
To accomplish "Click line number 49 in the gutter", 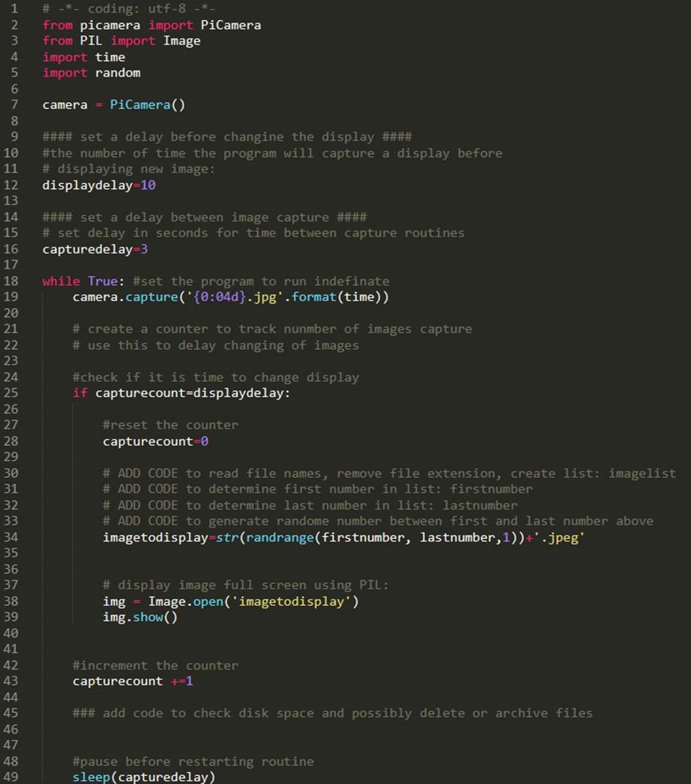I will [x=11, y=777].
